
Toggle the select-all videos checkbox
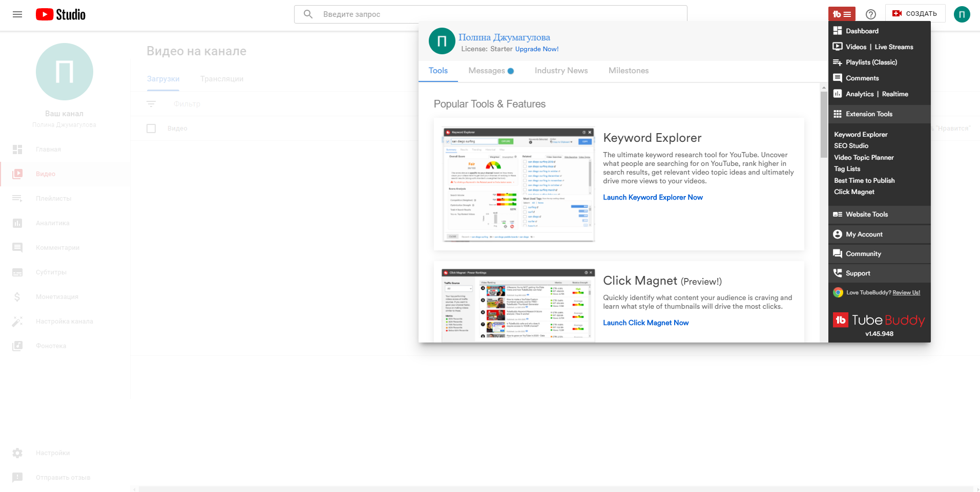pos(151,129)
